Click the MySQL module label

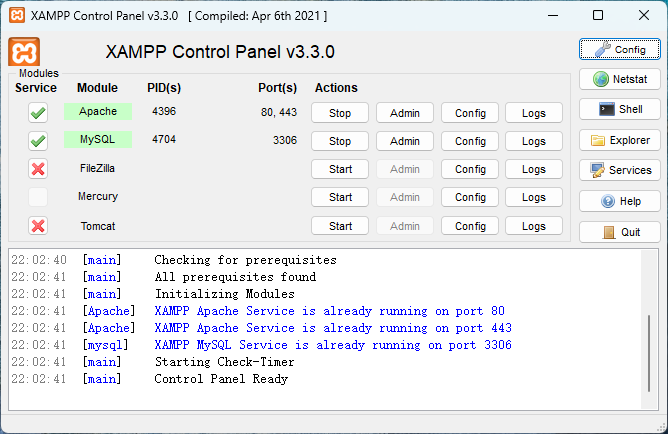click(98, 139)
